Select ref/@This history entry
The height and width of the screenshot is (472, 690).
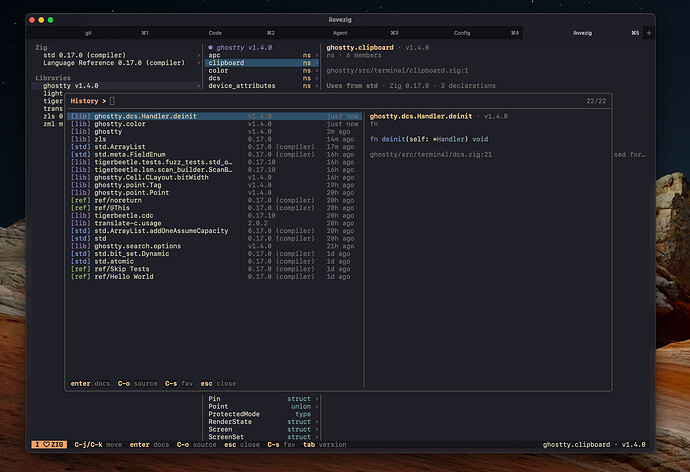pos(214,208)
